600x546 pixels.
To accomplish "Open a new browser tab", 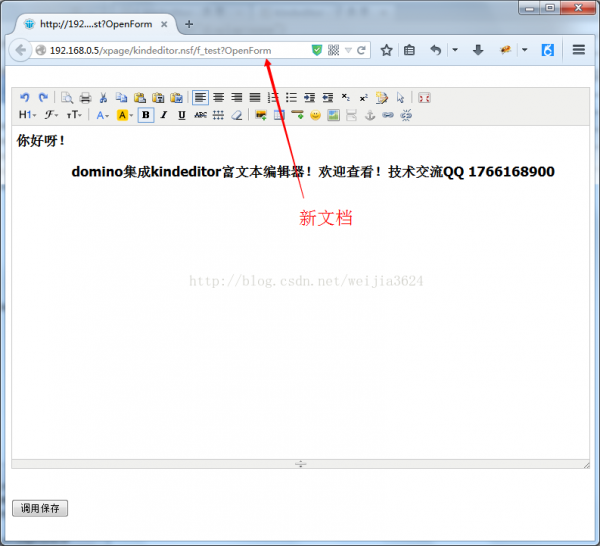I will 189,24.
